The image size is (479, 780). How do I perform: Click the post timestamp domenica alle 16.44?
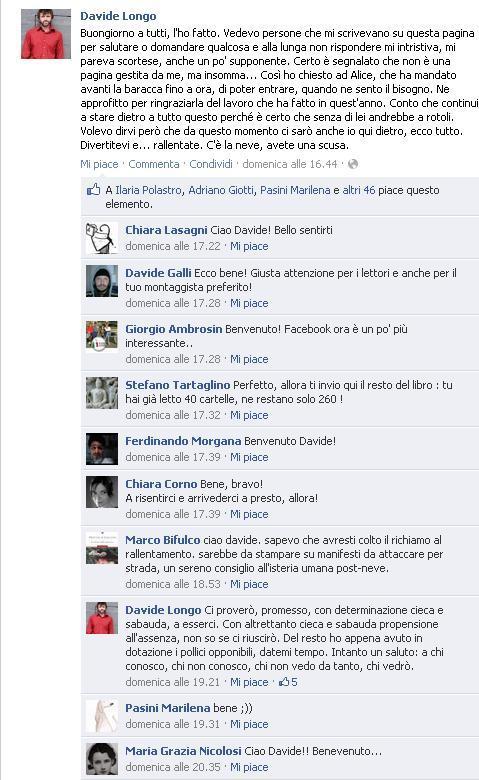[290, 164]
